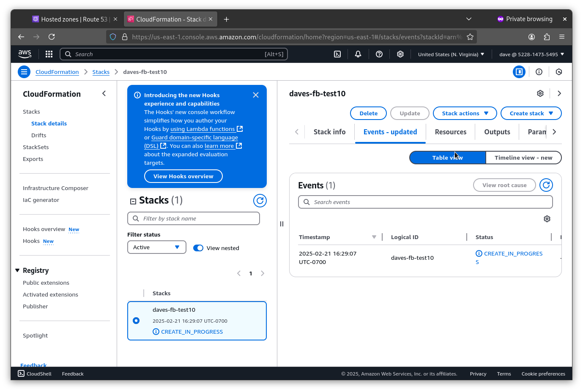Open the AWS home logo

[x=25, y=54]
